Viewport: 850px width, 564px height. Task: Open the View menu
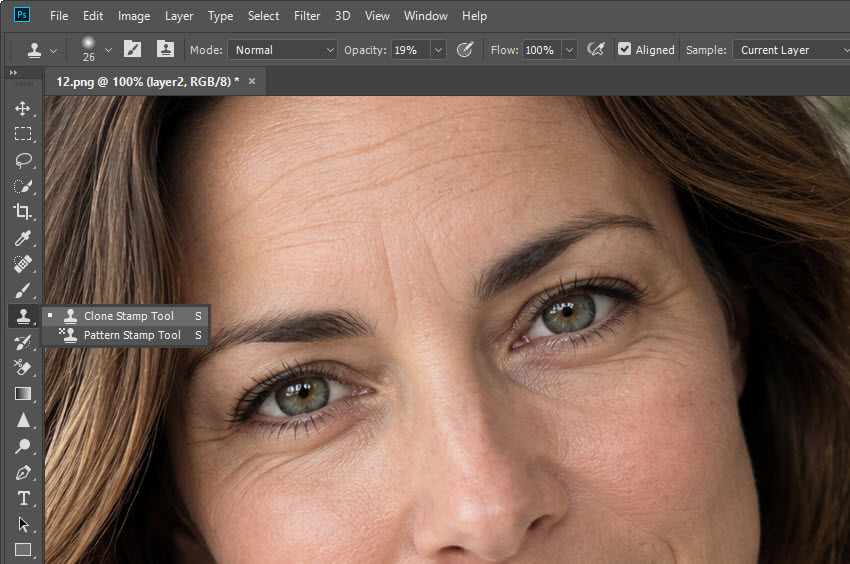pos(377,16)
